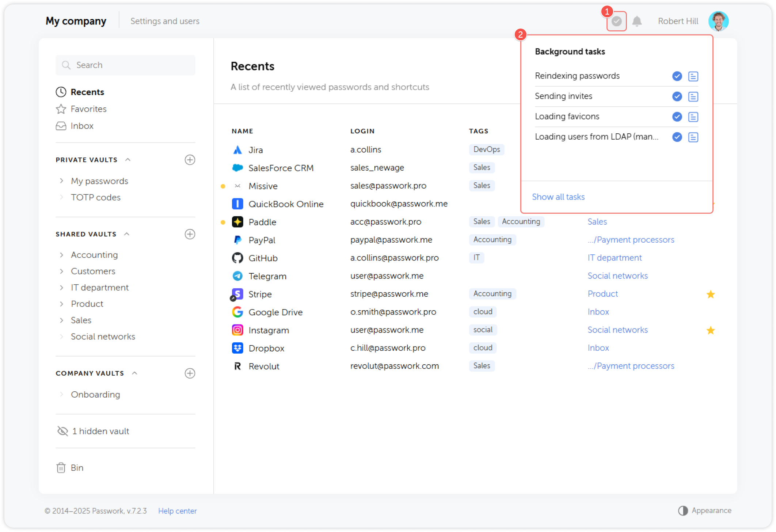The image size is (776, 532).
Task: Open log for Loading favicons task
Action: point(693,117)
